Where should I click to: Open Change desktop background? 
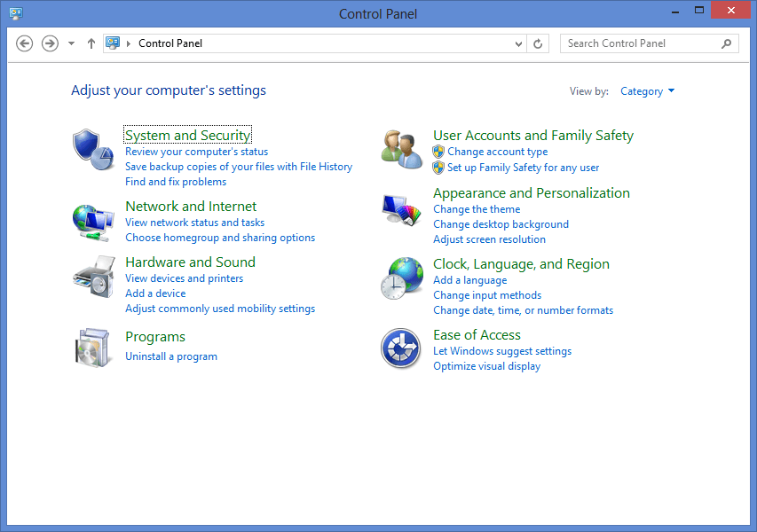[x=501, y=224]
